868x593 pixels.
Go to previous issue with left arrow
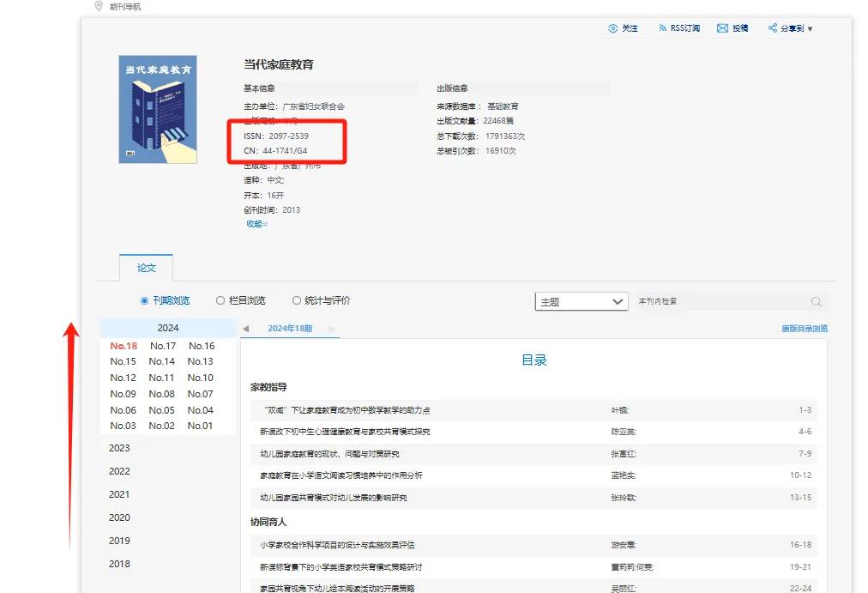coord(246,329)
